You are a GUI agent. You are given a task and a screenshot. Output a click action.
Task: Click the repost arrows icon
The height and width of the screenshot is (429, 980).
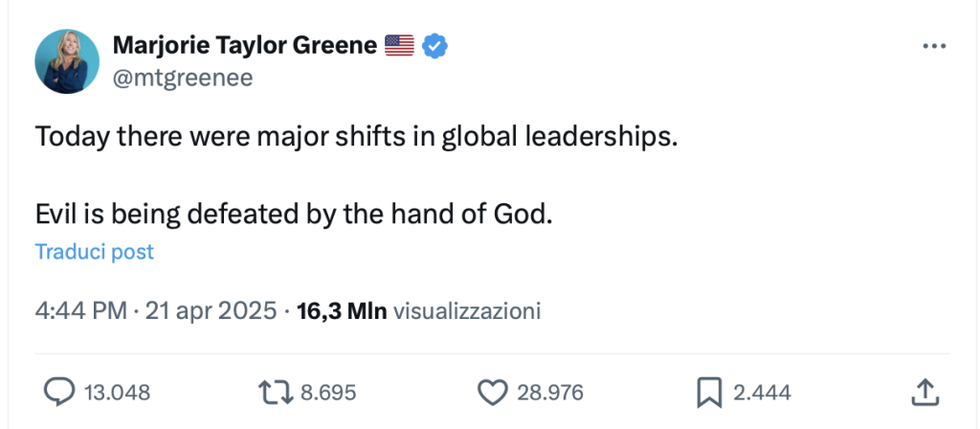(x=278, y=392)
